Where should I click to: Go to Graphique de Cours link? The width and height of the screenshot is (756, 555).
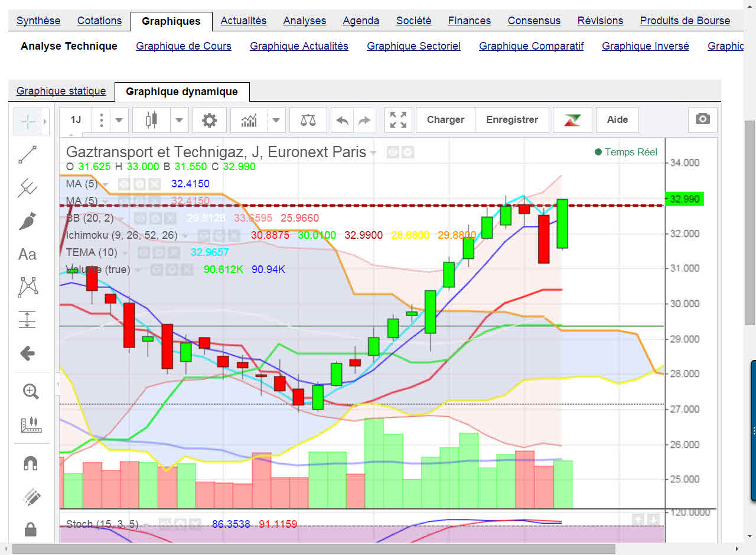(x=184, y=46)
